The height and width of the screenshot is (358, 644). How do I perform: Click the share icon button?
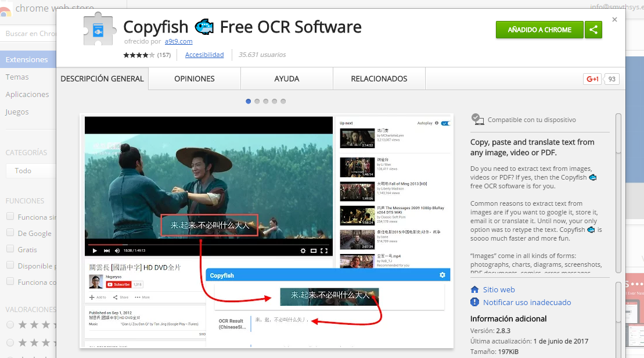point(593,30)
